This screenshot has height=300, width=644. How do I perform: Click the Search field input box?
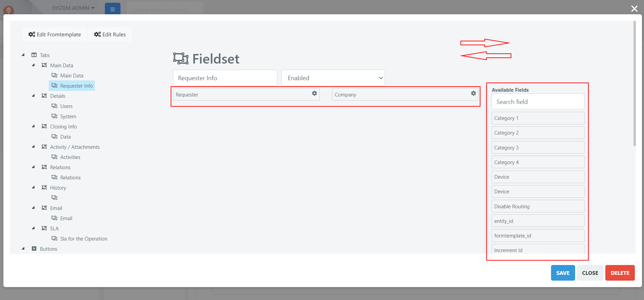pyautogui.click(x=538, y=102)
